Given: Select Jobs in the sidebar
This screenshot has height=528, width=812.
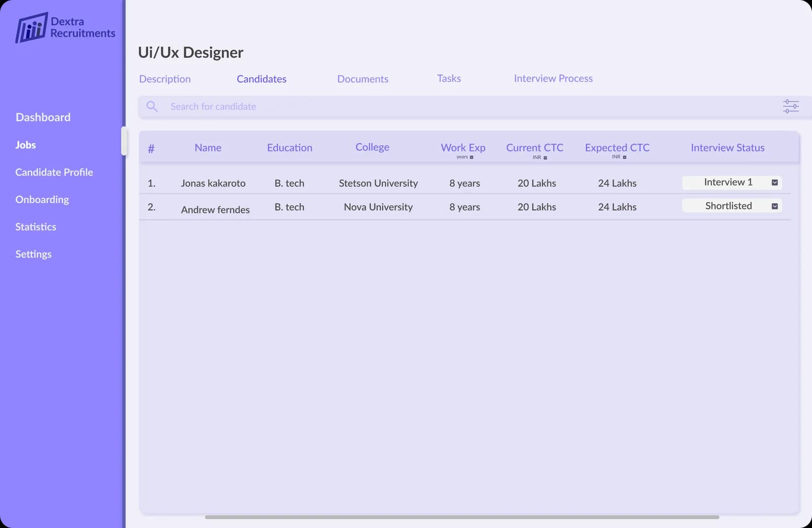Looking at the screenshot, I should click(25, 145).
